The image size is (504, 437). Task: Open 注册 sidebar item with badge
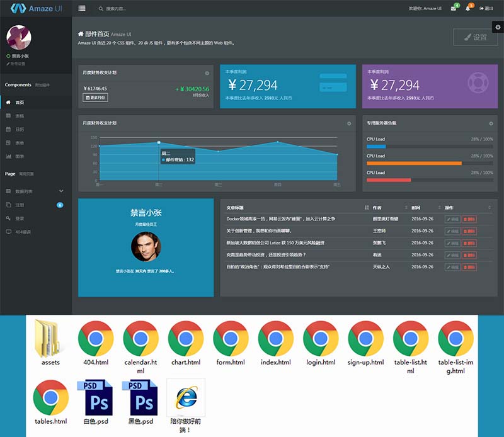tap(20, 205)
